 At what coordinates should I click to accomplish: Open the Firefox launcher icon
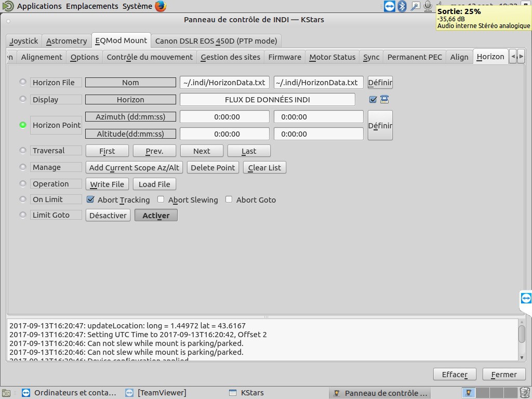pos(161,6)
